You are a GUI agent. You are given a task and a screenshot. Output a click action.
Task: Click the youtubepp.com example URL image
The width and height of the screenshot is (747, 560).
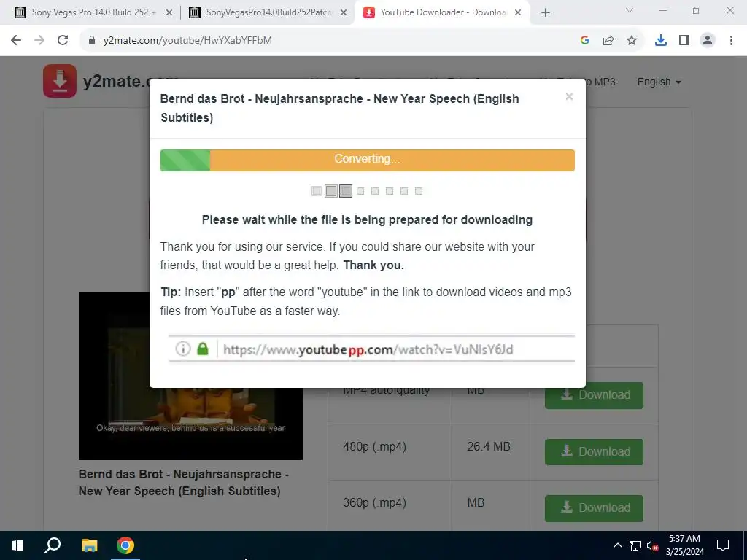click(x=371, y=349)
